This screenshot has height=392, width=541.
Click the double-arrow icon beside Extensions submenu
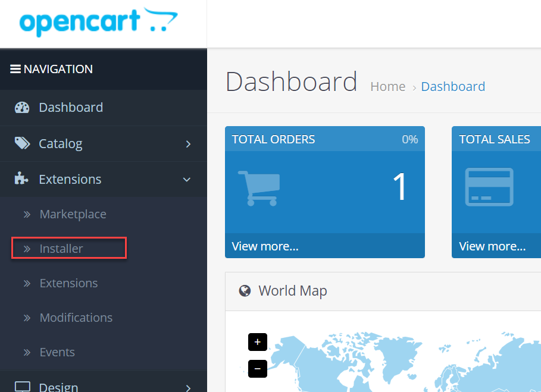tap(27, 283)
